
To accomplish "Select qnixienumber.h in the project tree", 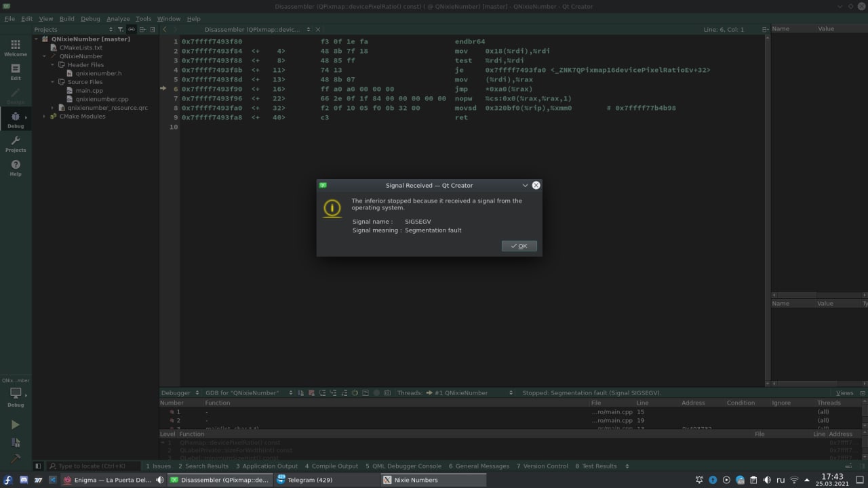I will pyautogui.click(x=98, y=73).
